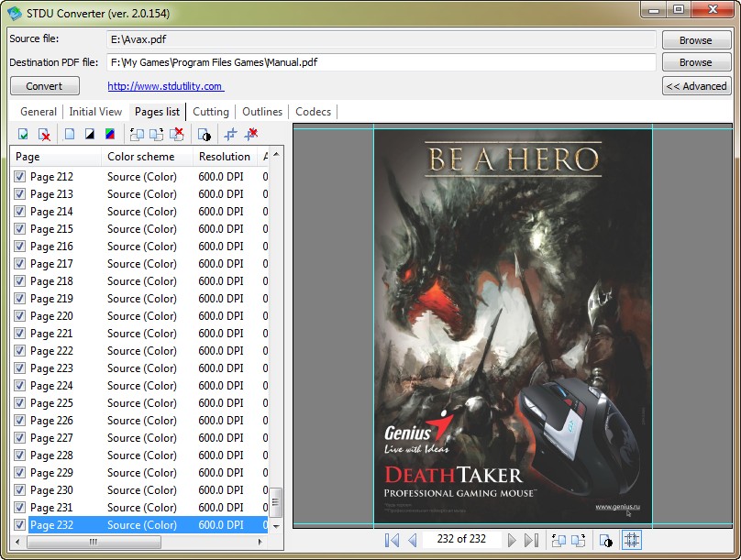Image resolution: width=741 pixels, height=560 pixels.
Task: Rotate selected pages left in list toolbar
Action: tap(137, 135)
